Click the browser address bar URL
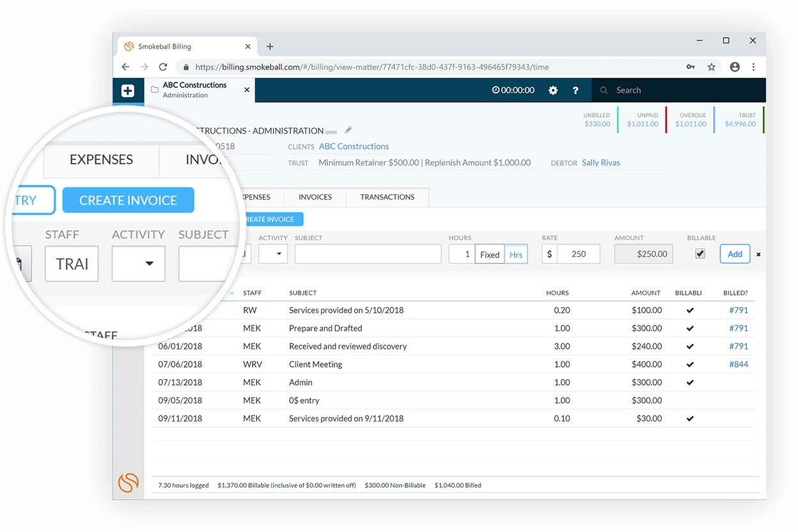798x532 pixels. click(x=372, y=66)
